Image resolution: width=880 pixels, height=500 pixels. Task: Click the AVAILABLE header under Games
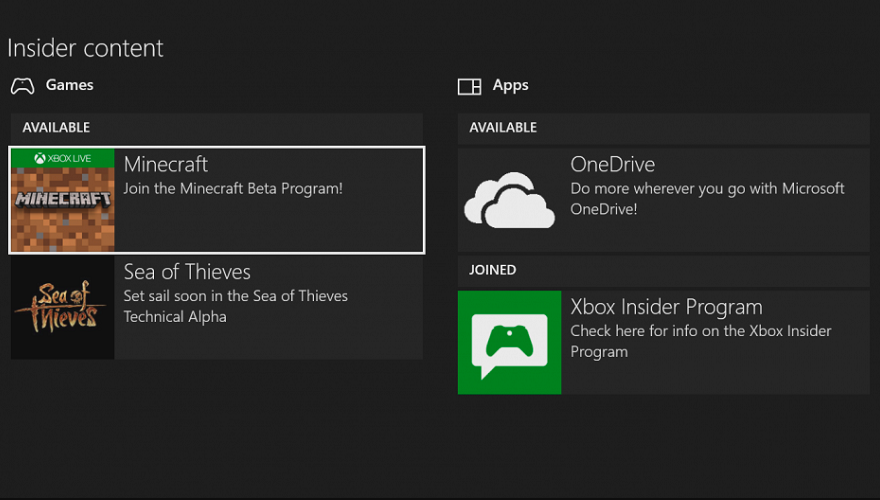[56, 127]
